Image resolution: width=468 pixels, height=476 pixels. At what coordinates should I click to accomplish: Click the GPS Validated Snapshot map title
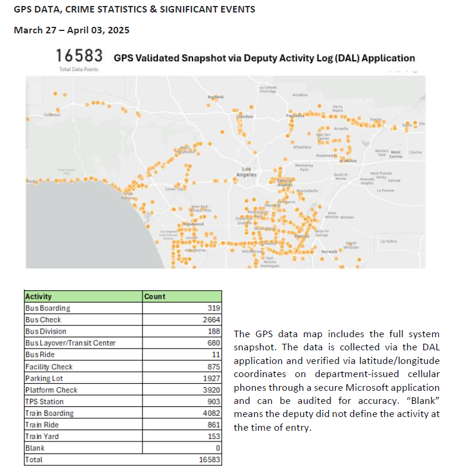tap(264, 58)
